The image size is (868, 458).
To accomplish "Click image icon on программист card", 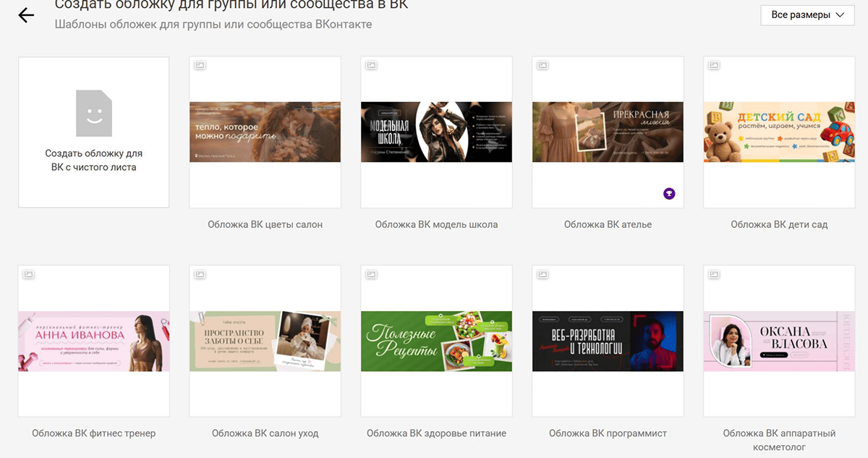I will click(x=542, y=275).
